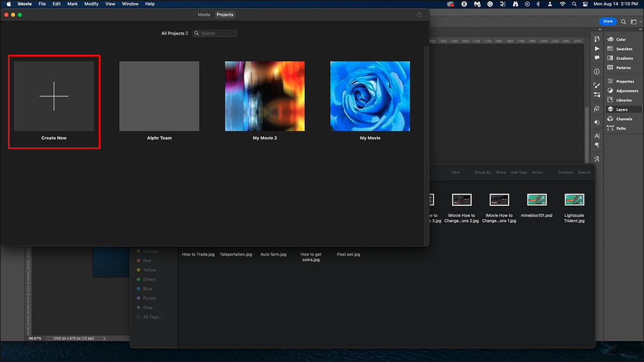
Task: Open the Properties panel
Action: (623, 81)
